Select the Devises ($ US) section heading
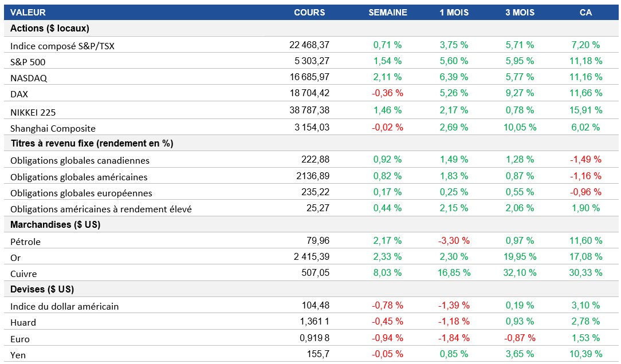621x364 pixels. point(42,289)
